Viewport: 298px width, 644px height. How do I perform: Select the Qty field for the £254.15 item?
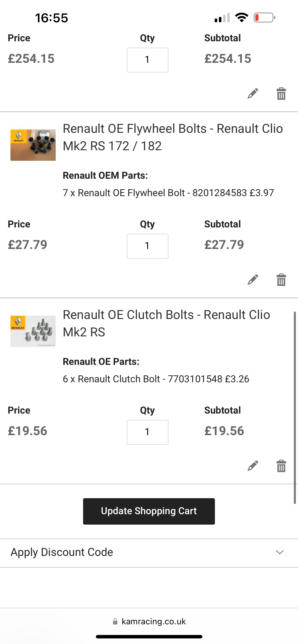(147, 60)
